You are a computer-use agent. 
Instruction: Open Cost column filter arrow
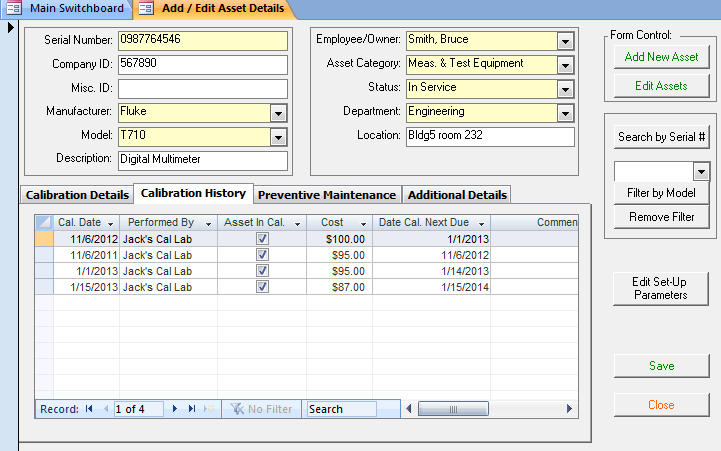pyautogui.click(x=363, y=223)
